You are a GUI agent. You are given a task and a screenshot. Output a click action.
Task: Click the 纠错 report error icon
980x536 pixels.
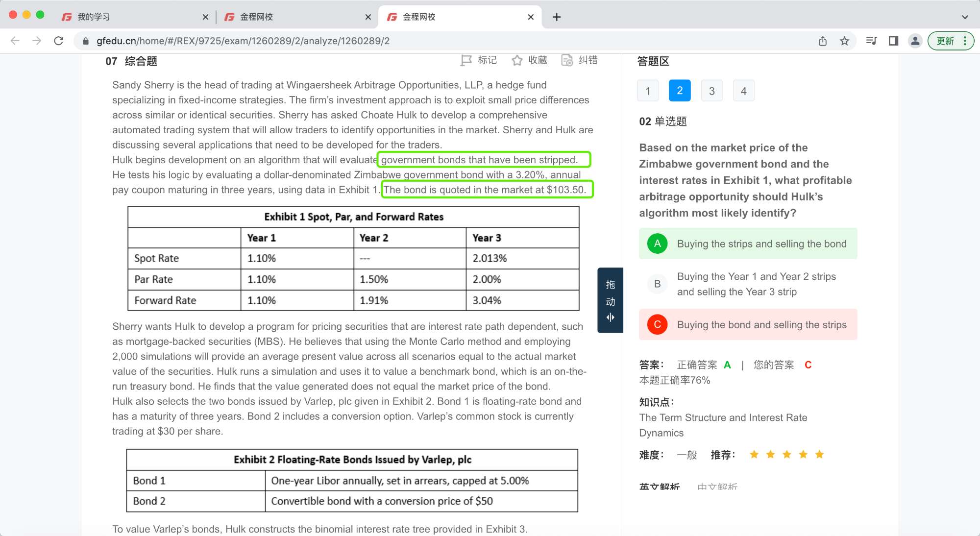567,60
